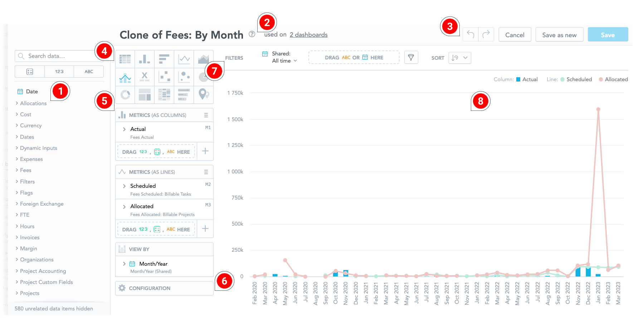Open help icon beside the title
644x324 pixels.
(252, 34)
